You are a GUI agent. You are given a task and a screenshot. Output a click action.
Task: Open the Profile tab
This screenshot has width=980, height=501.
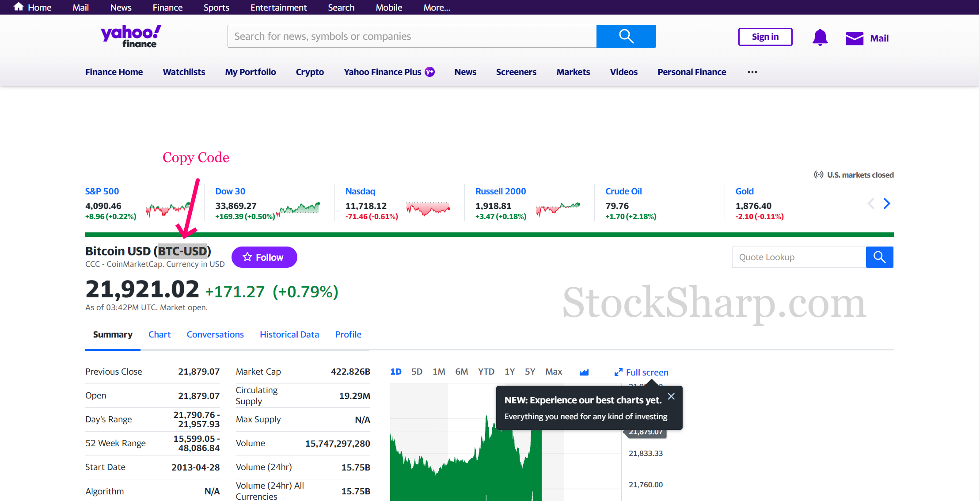348,334
